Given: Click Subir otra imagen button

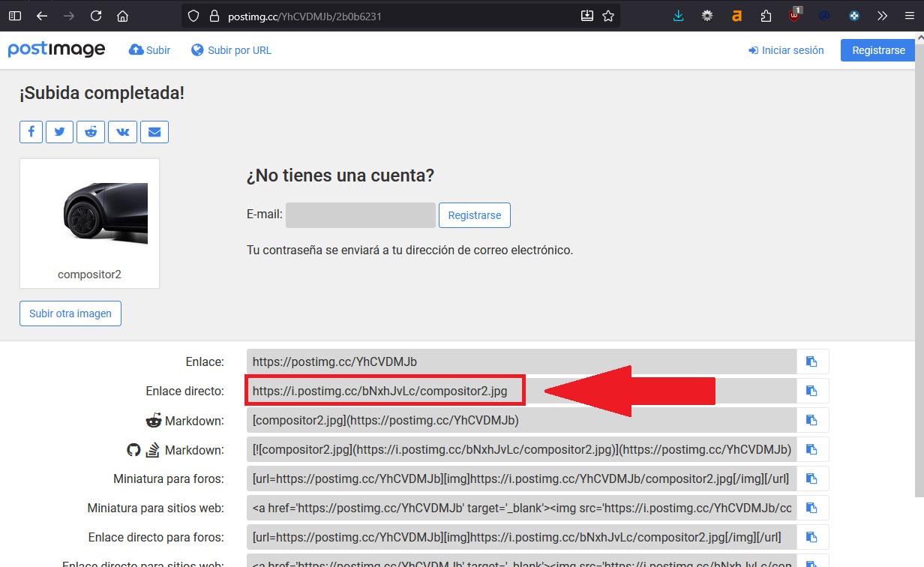Looking at the screenshot, I should coord(70,313).
